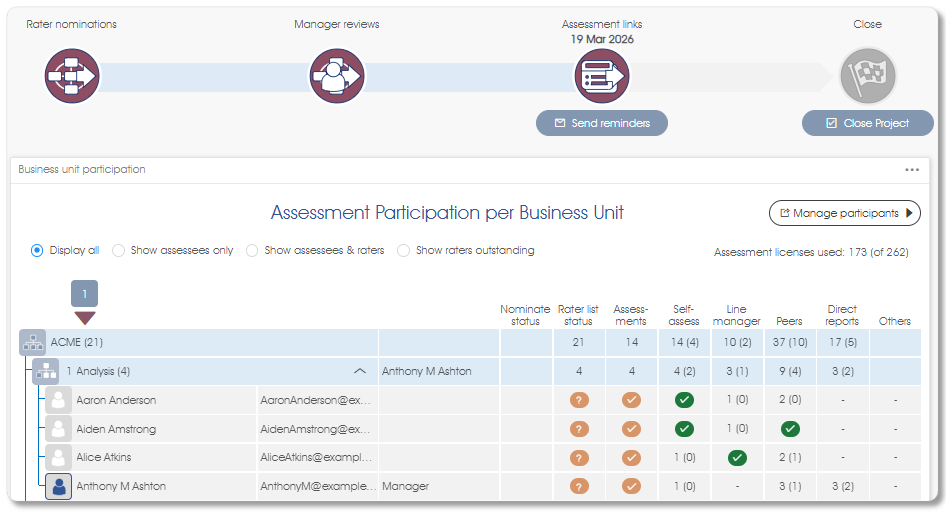Click the Aaron Anderson name
The image size is (946, 512).
[116, 400]
